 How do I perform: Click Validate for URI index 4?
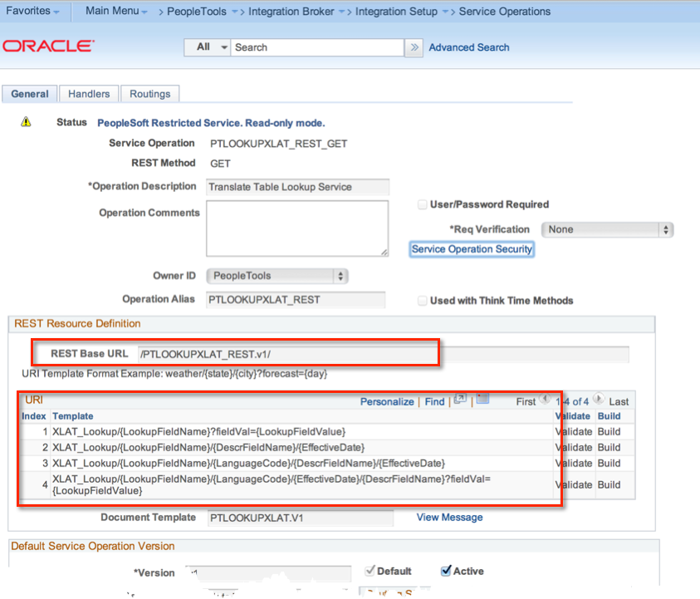pos(574,484)
